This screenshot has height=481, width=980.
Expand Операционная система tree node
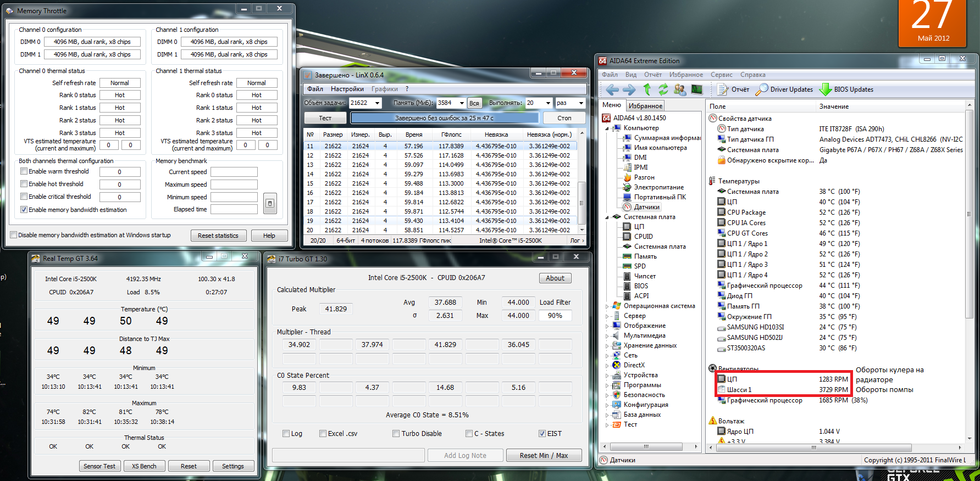pyautogui.click(x=608, y=306)
